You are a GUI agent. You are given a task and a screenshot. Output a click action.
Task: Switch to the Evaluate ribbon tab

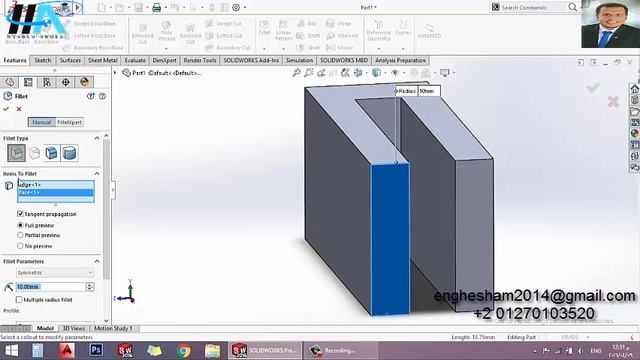(135, 60)
